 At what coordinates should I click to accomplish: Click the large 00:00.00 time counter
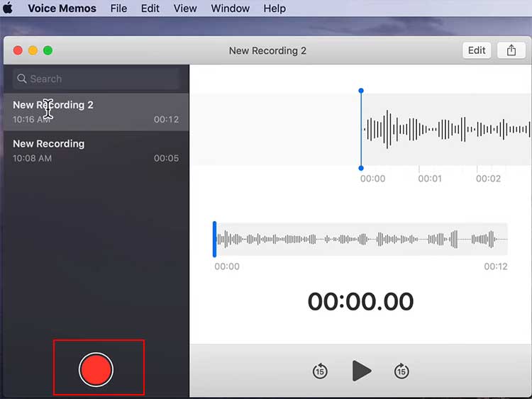360,301
